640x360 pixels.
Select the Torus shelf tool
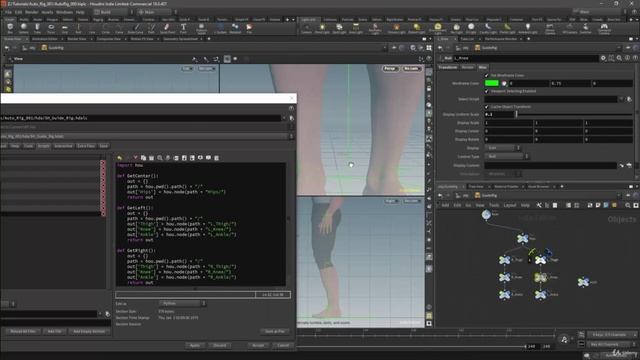pyautogui.click(x=51, y=28)
